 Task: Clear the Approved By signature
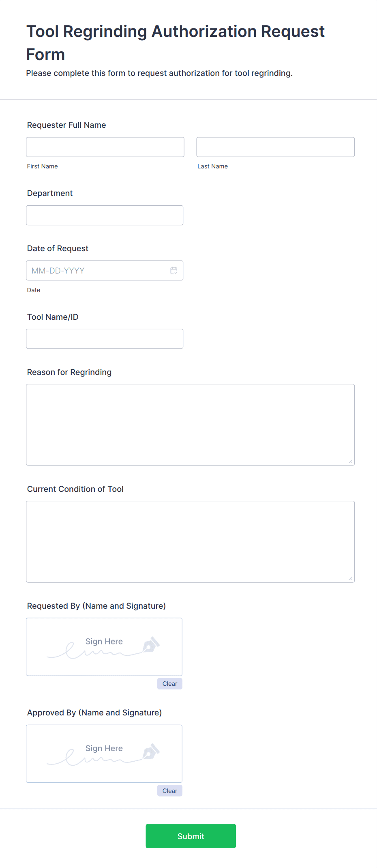coord(169,790)
